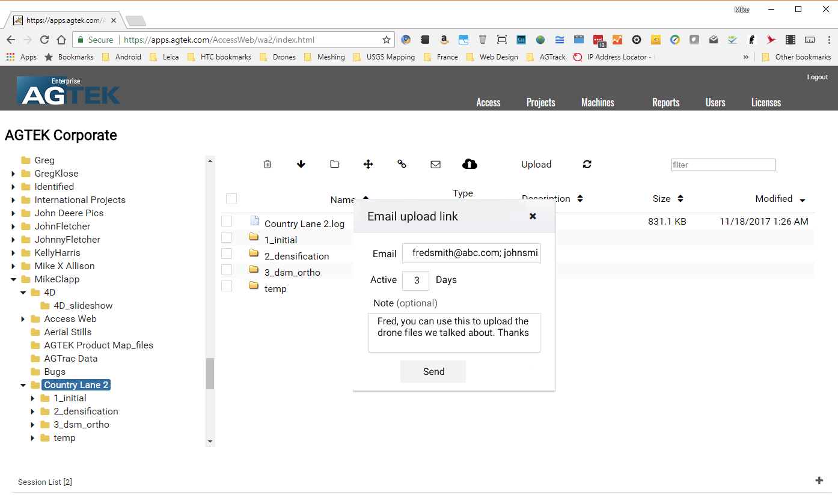Click into the filter text field
Screen dimensions: 838x504
pyautogui.click(x=723, y=165)
